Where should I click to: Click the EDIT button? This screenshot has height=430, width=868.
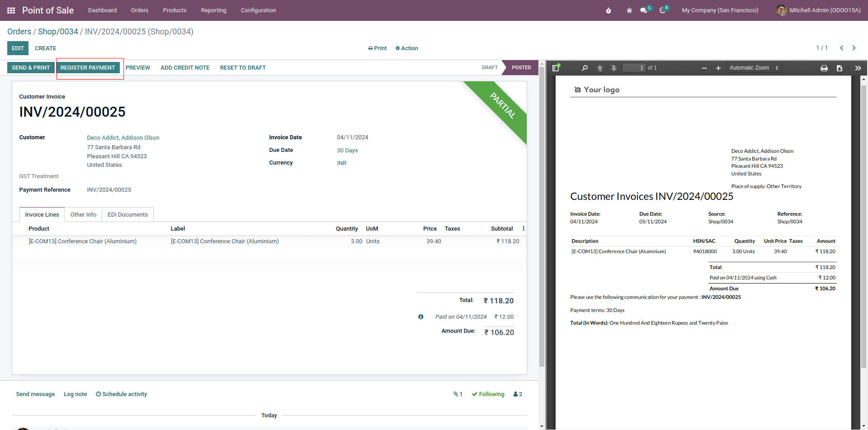(x=18, y=48)
